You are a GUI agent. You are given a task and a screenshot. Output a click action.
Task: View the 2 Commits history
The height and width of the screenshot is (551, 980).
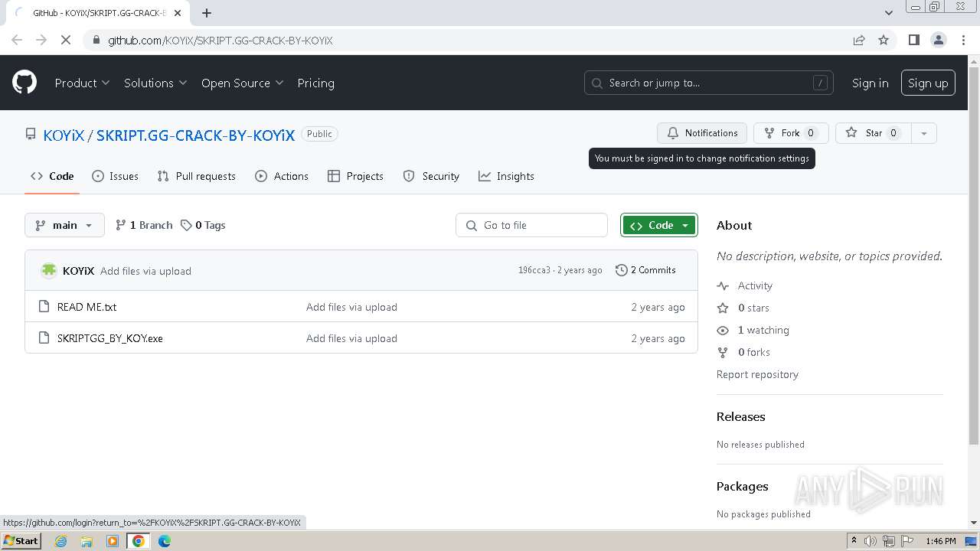(645, 270)
